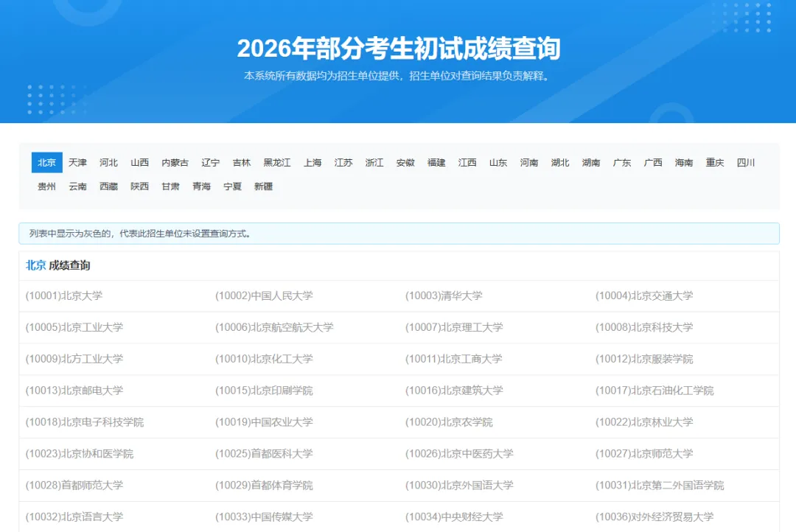
Task: Select the 贵州 province tab
Action: click(x=46, y=186)
